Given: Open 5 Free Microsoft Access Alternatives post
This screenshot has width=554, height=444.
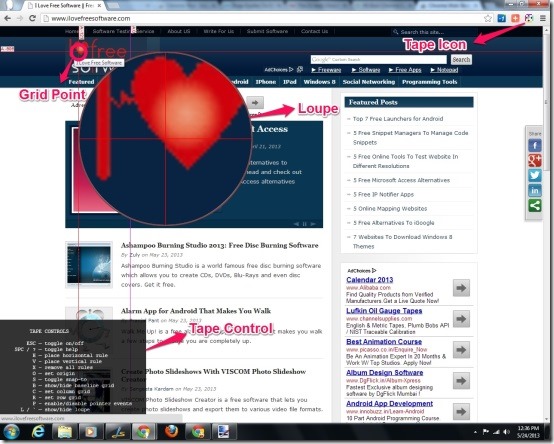Looking at the screenshot, I should (x=401, y=180).
